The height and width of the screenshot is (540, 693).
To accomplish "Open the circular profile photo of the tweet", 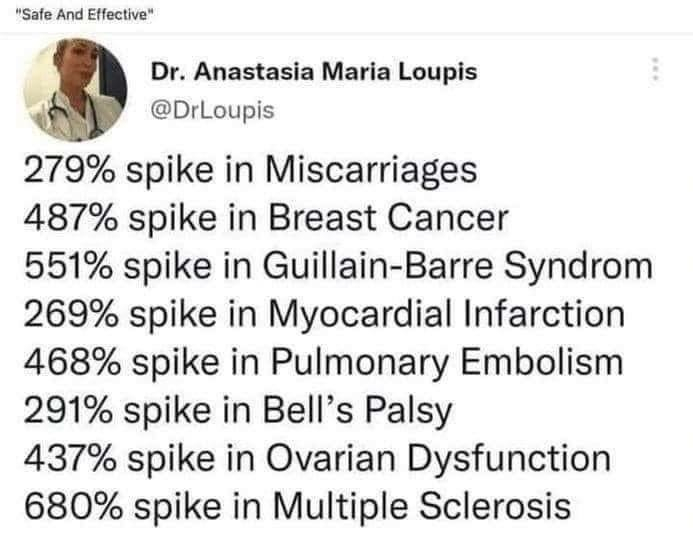I will tap(75, 89).
